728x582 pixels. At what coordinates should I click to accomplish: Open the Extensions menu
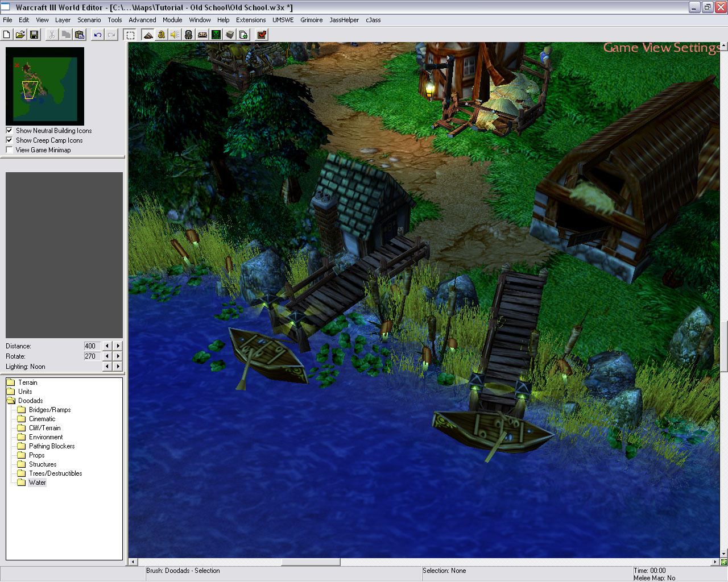(x=251, y=20)
